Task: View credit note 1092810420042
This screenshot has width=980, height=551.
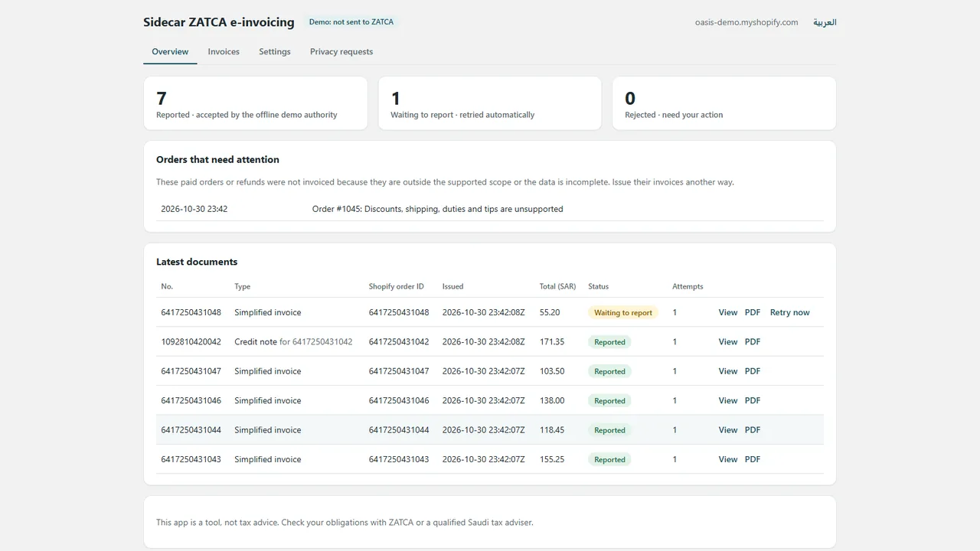Action: [728, 342]
